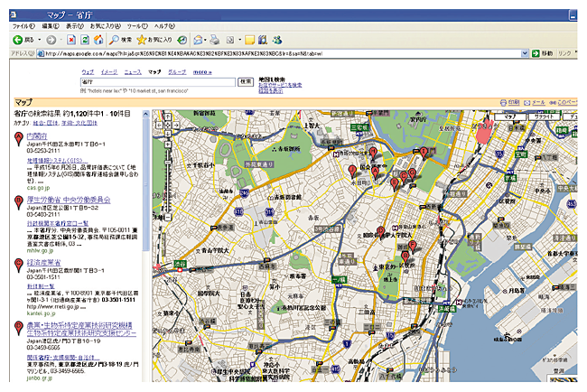Viewport: 587px width, 392px height.
Task: Click the Edit page toolbar icon
Action: click(x=230, y=40)
